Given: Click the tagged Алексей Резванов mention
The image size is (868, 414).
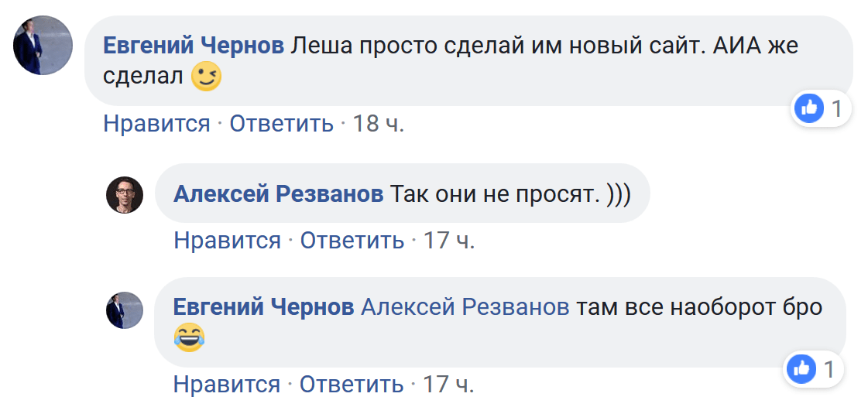Looking at the screenshot, I should click(465, 307).
